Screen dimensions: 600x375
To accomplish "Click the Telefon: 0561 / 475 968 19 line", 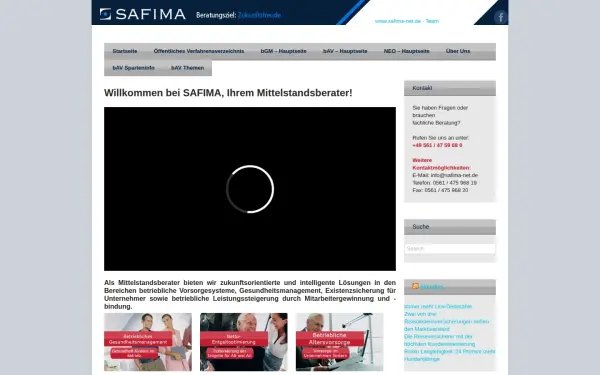I will coord(444,183).
